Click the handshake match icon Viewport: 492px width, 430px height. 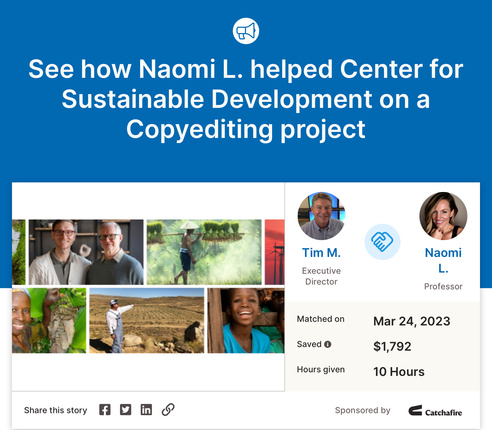[382, 242]
